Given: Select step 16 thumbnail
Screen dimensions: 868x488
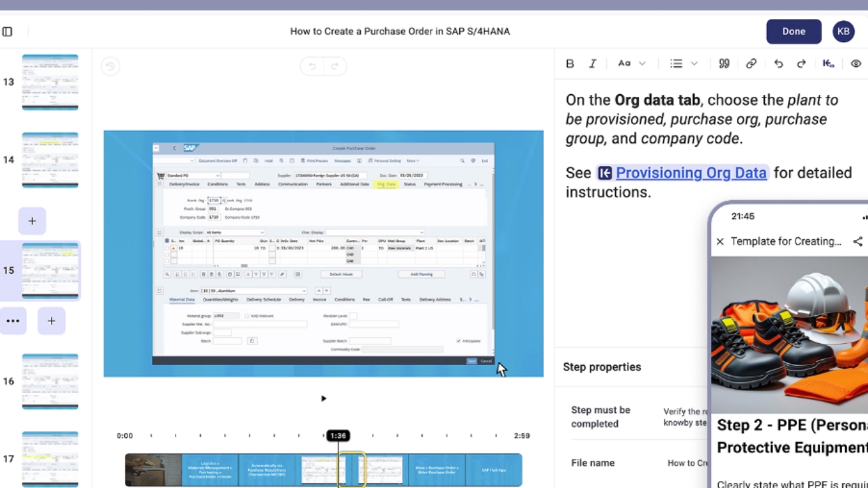Looking at the screenshot, I should tap(50, 381).
